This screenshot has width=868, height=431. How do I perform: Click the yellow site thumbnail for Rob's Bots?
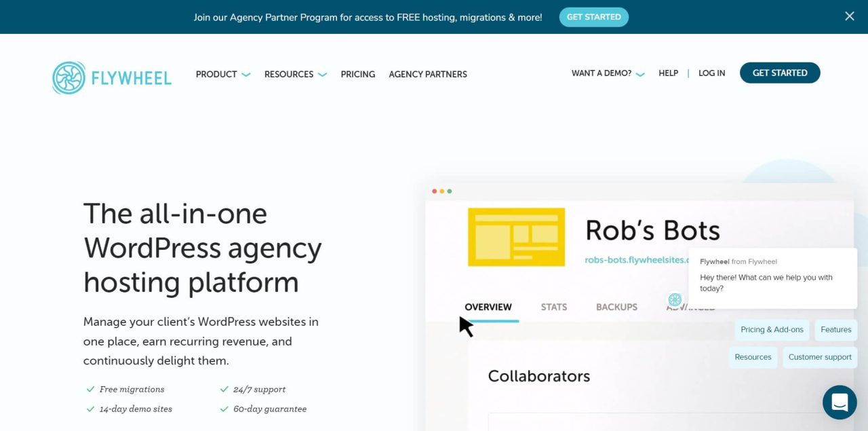pos(516,237)
